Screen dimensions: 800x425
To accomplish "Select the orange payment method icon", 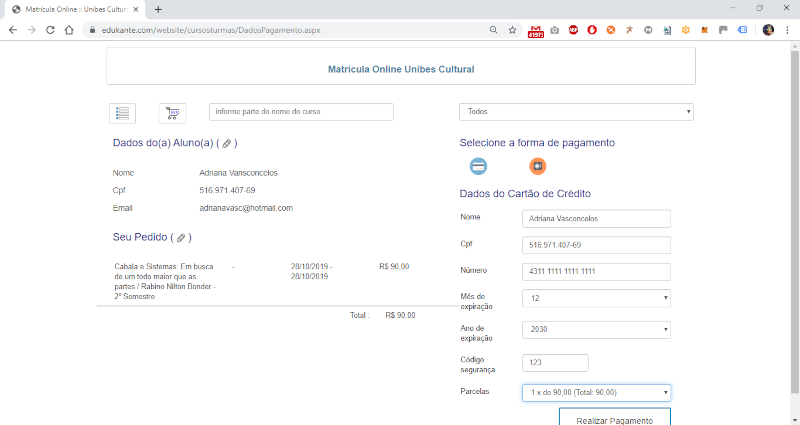I will (x=537, y=166).
